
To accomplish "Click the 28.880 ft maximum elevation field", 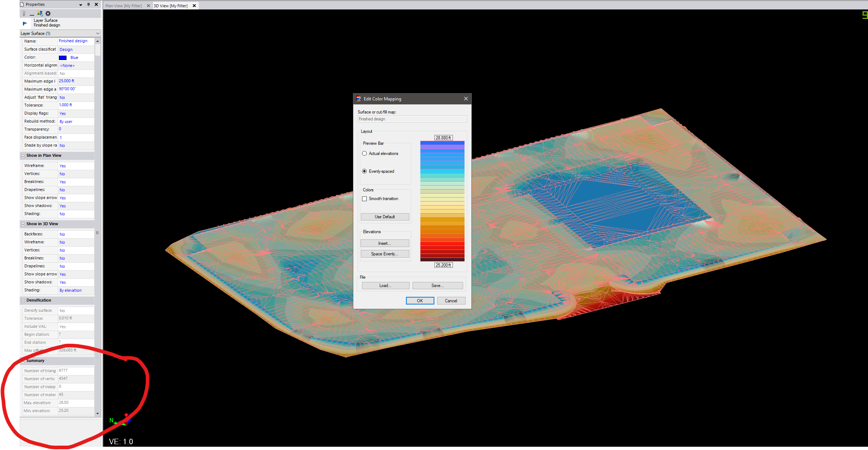I will coord(443,138).
